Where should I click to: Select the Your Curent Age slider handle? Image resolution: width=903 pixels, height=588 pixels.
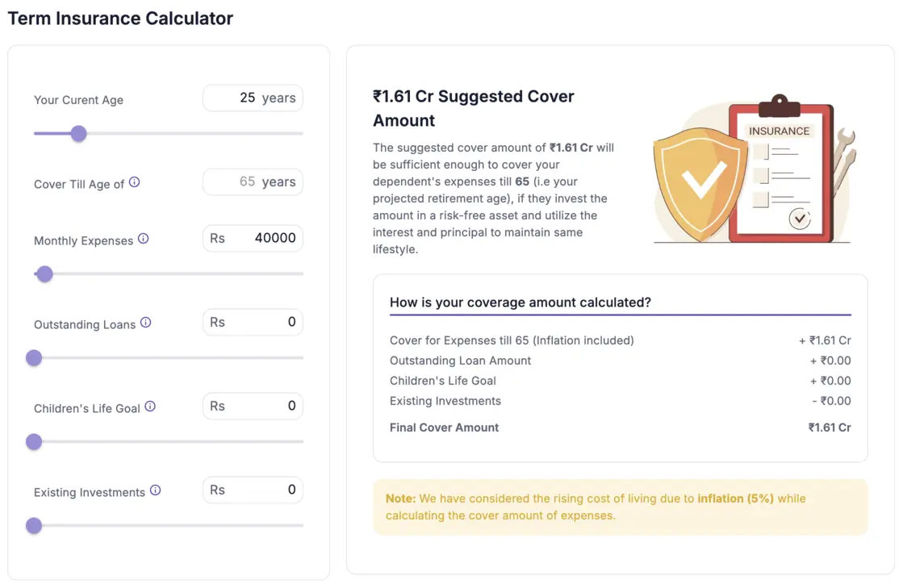(78, 133)
